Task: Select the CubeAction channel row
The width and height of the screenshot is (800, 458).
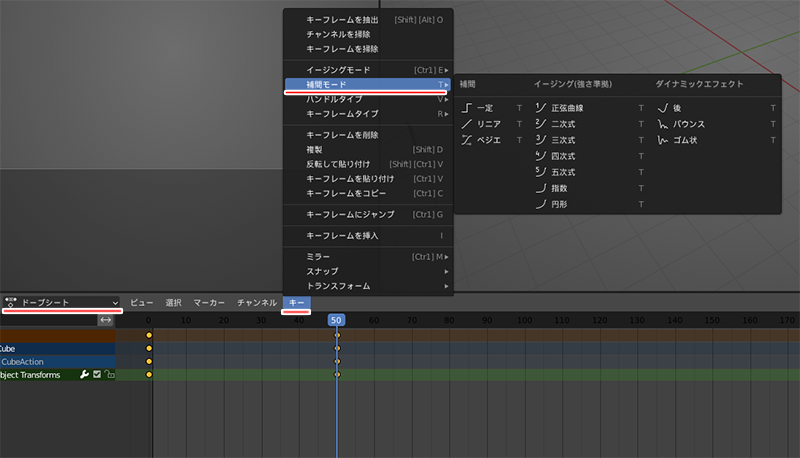Action: 40,362
